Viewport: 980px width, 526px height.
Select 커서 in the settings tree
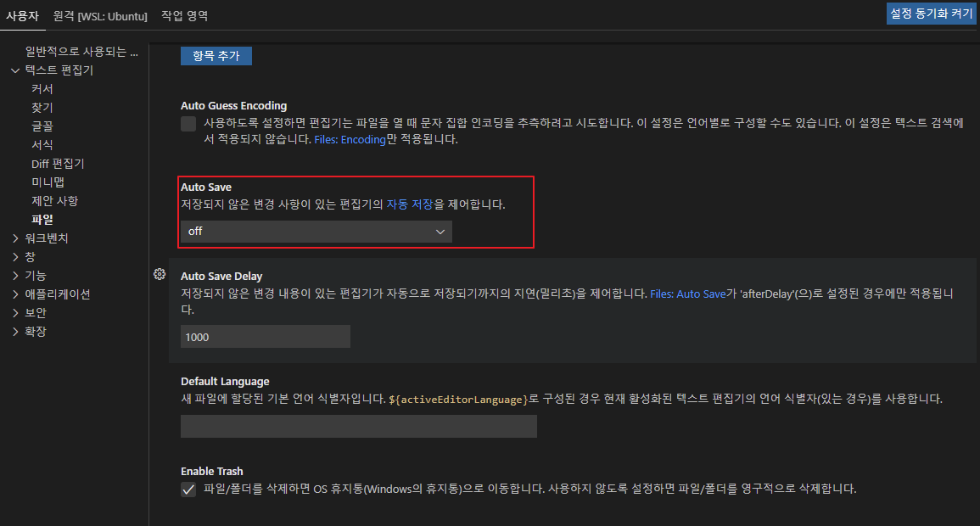pos(42,89)
